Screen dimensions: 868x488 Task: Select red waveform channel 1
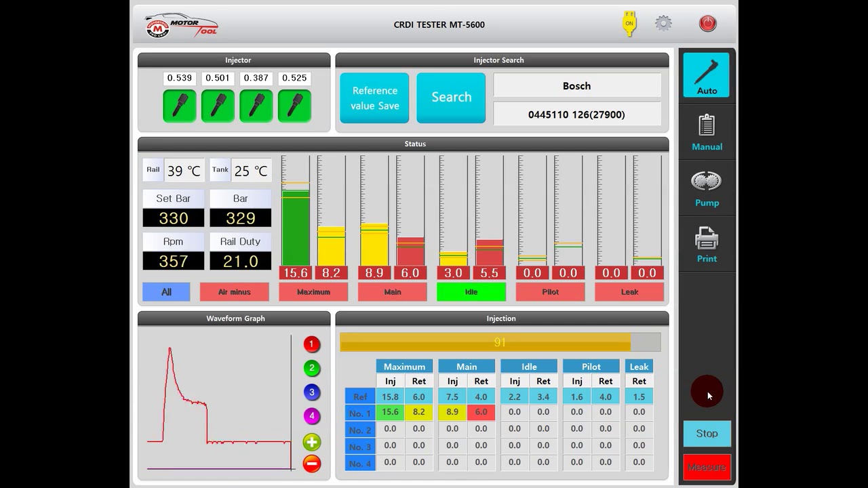point(311,344)
